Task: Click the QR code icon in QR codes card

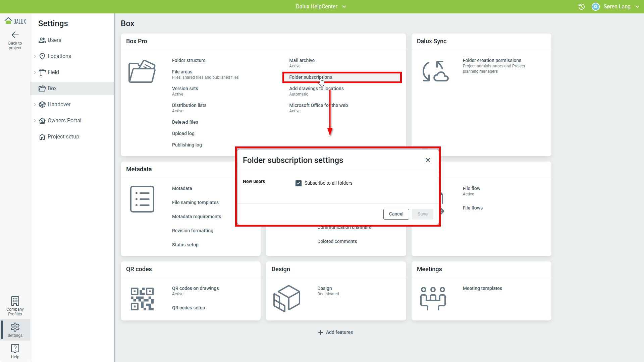Action: (x=142, y=299)
